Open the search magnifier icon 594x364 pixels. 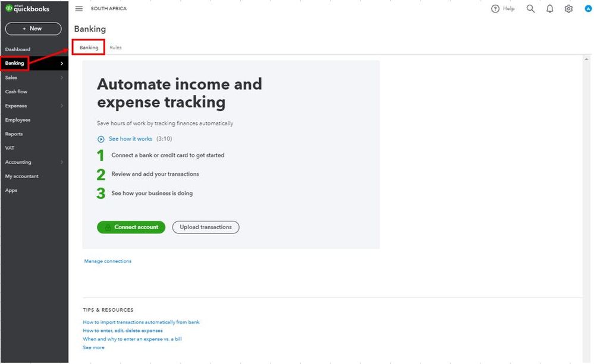(x=530, y=9)
